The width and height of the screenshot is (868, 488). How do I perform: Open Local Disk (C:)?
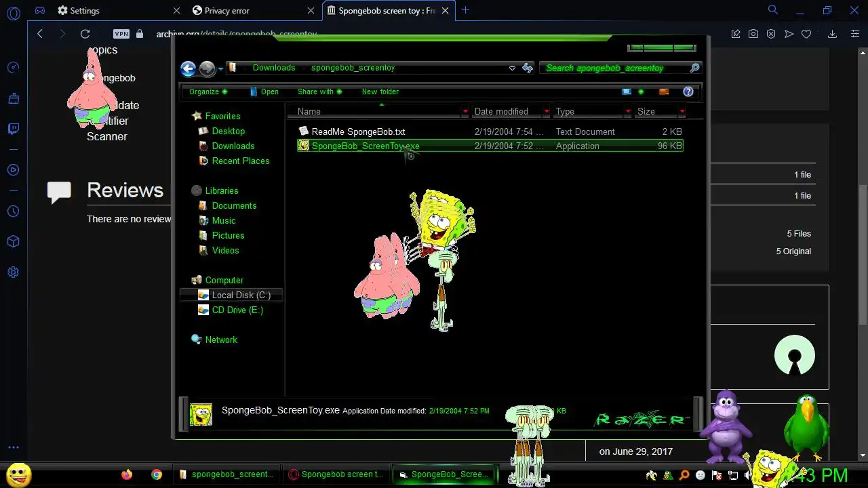tap(241, 295)
